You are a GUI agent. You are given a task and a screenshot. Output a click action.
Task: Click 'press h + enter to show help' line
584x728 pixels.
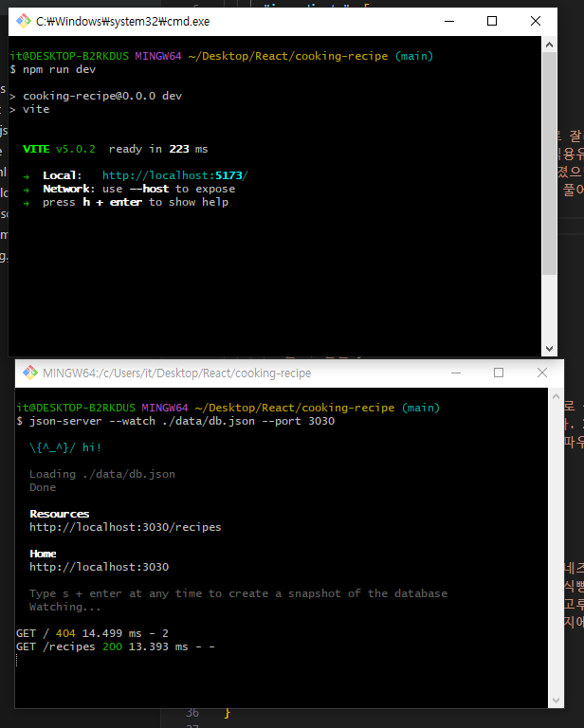pos(136,203)
